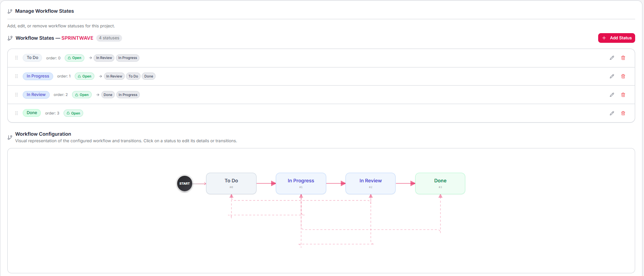Image resolution: width=644 pixels, height=276 pixels.
Task: Click the Workflow Configuration heading
Action: coord(43,134)
